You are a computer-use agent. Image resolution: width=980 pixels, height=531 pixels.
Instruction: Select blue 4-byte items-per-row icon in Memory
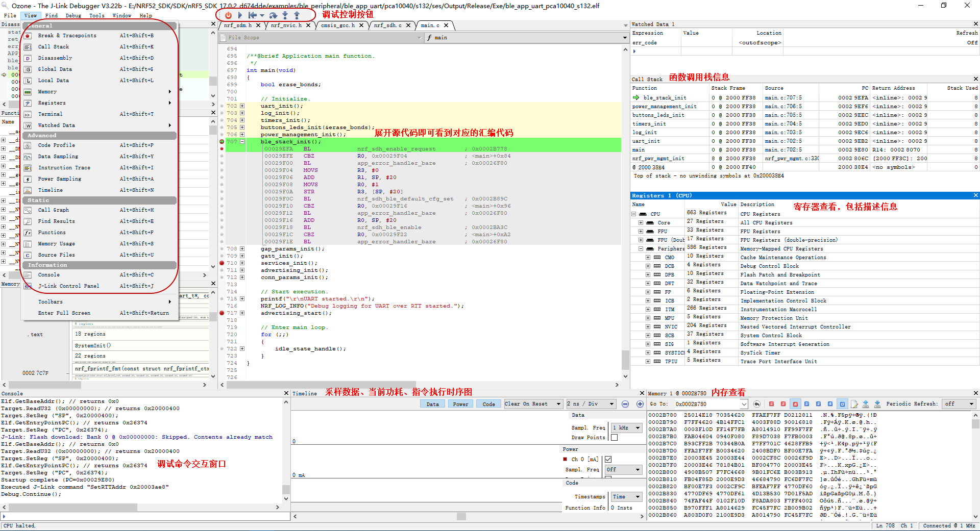(830, 404)
